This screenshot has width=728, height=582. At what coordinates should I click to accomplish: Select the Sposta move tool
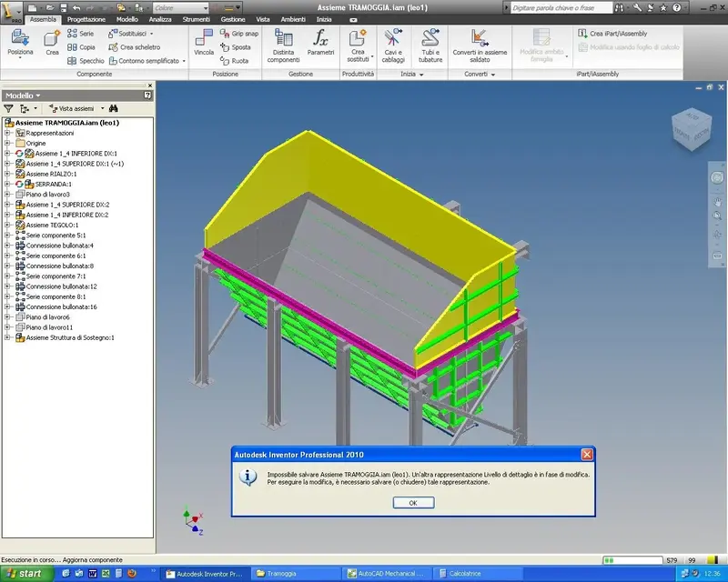pos(236,47)
